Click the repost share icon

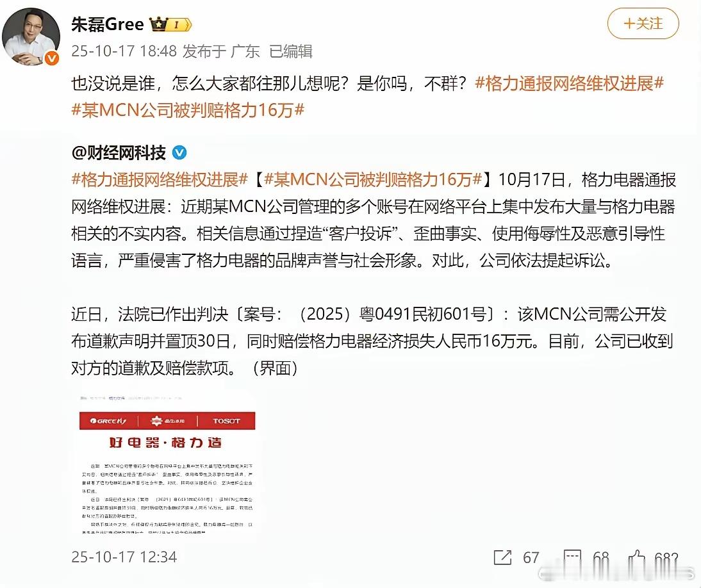(502, 557)
